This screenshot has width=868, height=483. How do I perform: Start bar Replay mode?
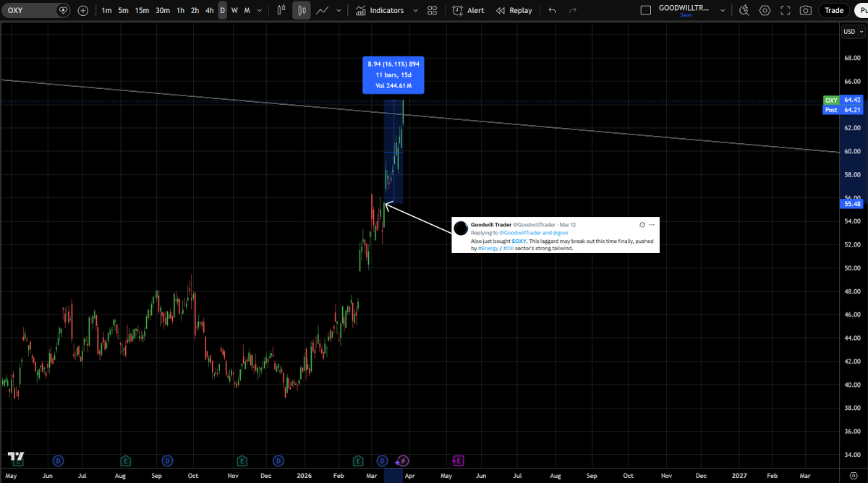point(514,11)
